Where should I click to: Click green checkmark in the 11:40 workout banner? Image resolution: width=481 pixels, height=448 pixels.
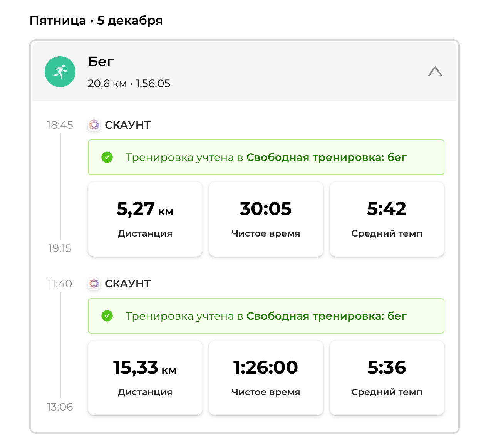point(107,316)
